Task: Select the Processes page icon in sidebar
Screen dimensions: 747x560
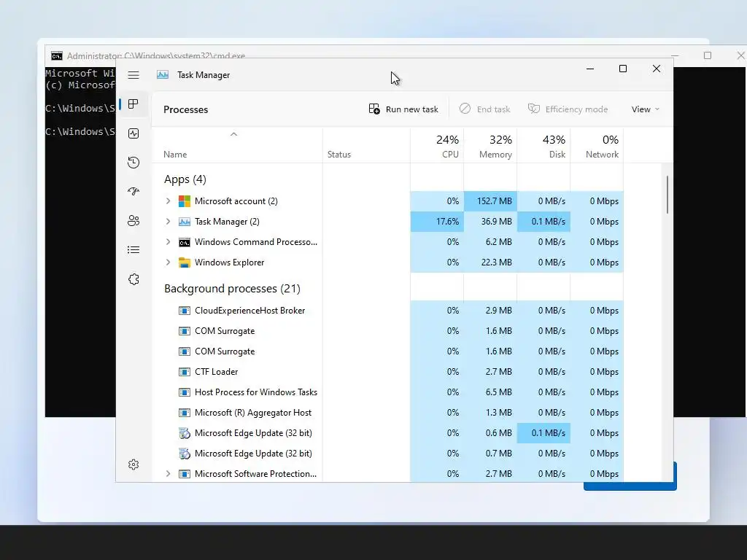Action: coord(133,104)
